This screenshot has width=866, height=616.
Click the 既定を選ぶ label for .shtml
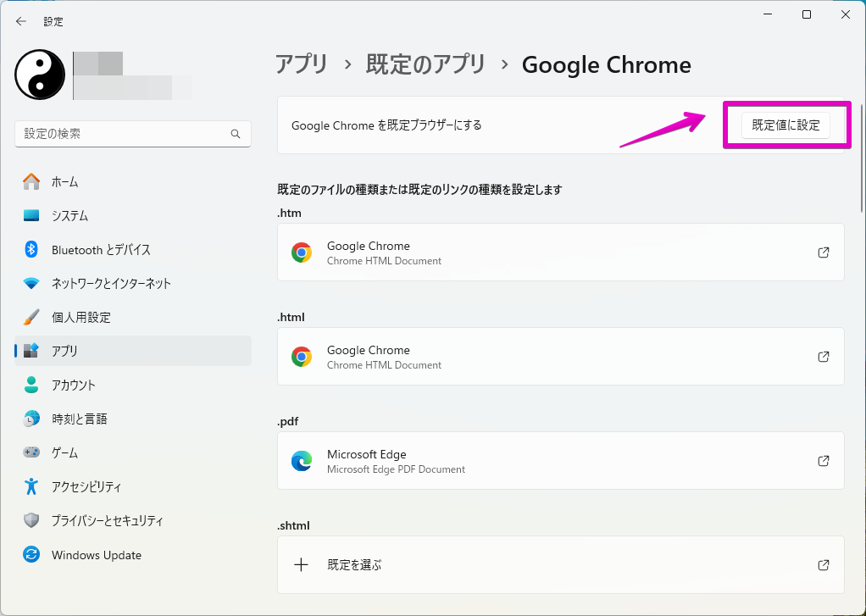[354, 565]
